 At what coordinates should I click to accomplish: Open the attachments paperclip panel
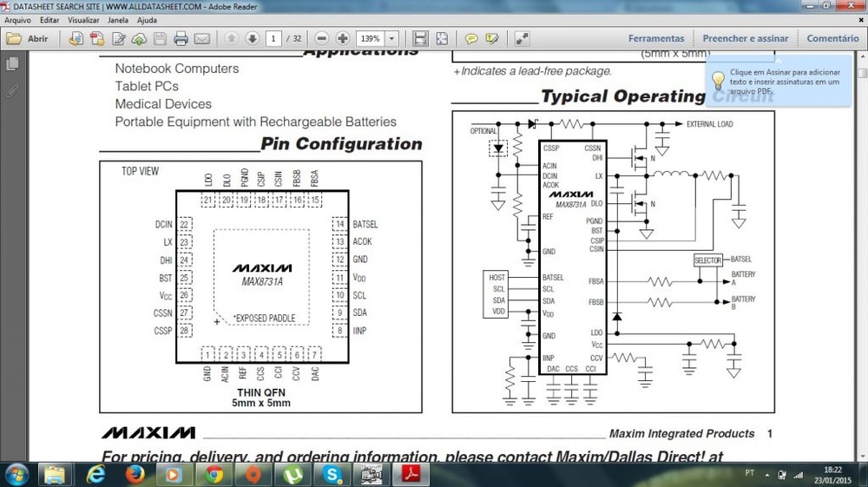coord(12,90)
